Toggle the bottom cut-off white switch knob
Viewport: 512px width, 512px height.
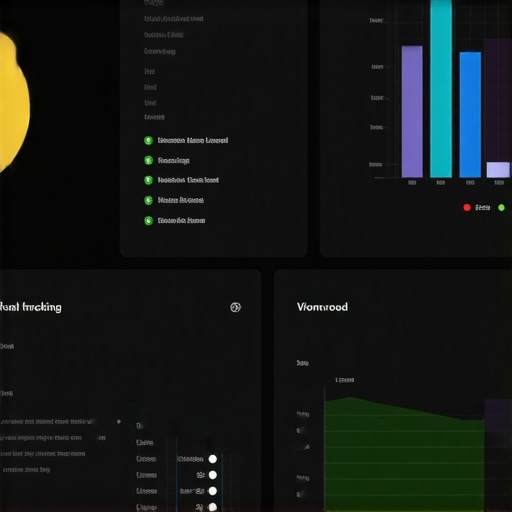click(x=213, y=507)
